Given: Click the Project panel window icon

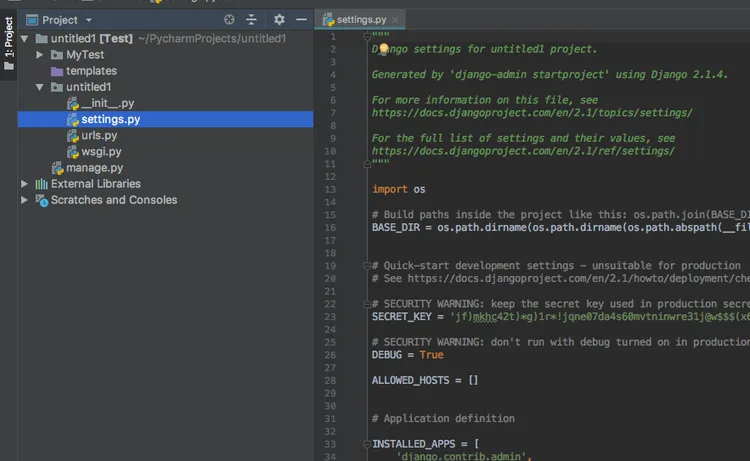Looking at the screenshot, I should (32, 20).
